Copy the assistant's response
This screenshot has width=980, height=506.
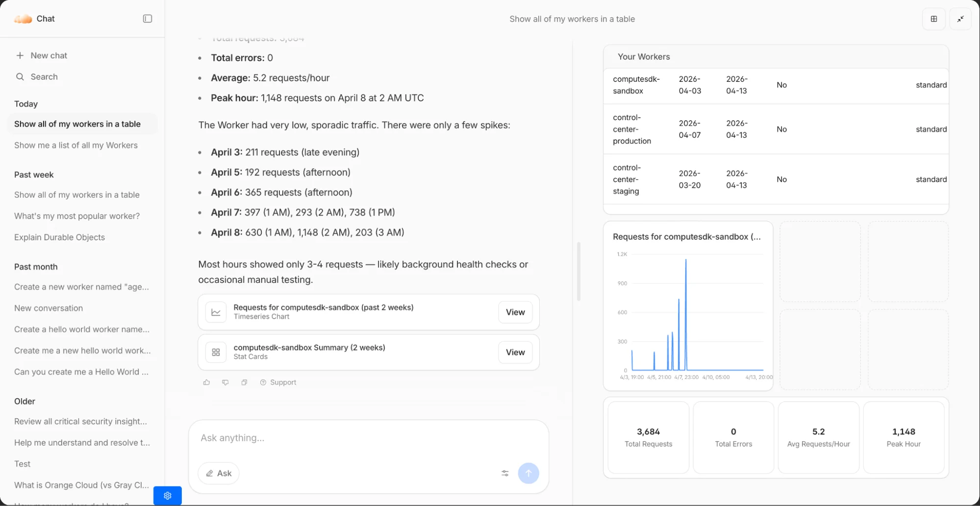pos(244,382)
